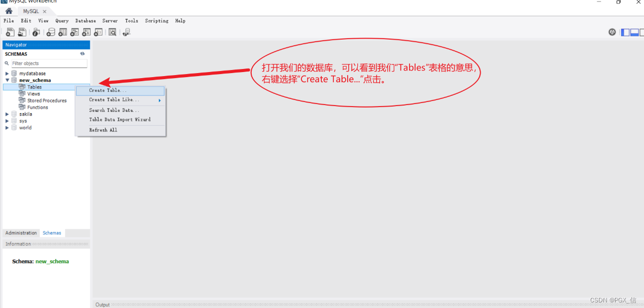Open the Help menu
The width and height of the screenshot is (644, 308).
180,21
